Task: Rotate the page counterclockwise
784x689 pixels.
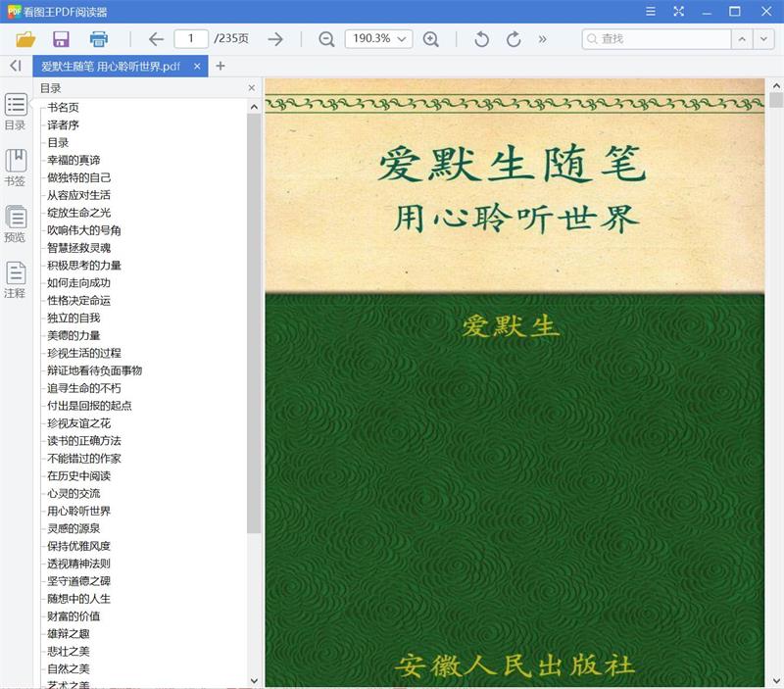Action: pyautogui.click(x=479, y=39)
